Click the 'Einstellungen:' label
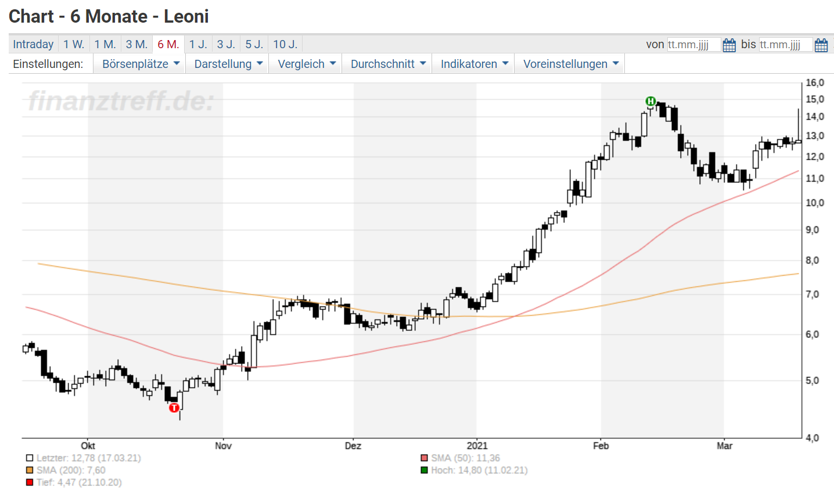 tap(48, 64)
